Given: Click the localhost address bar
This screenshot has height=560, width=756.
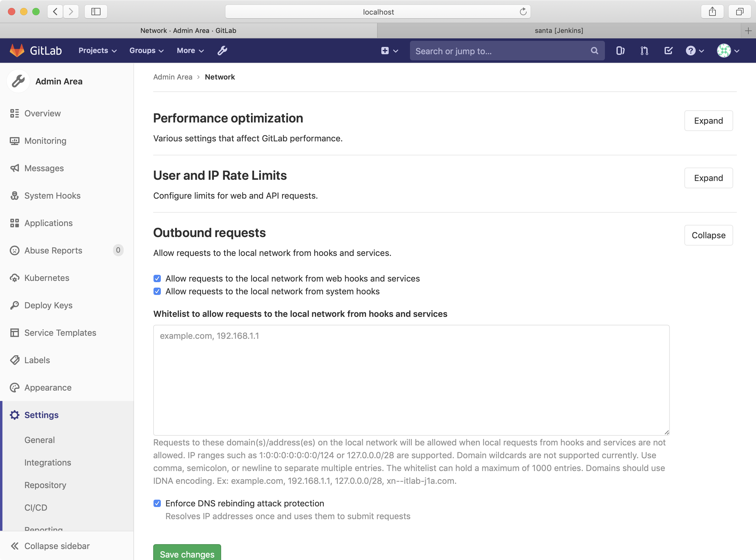Looking at the screenshot, I should pos(378,12).
